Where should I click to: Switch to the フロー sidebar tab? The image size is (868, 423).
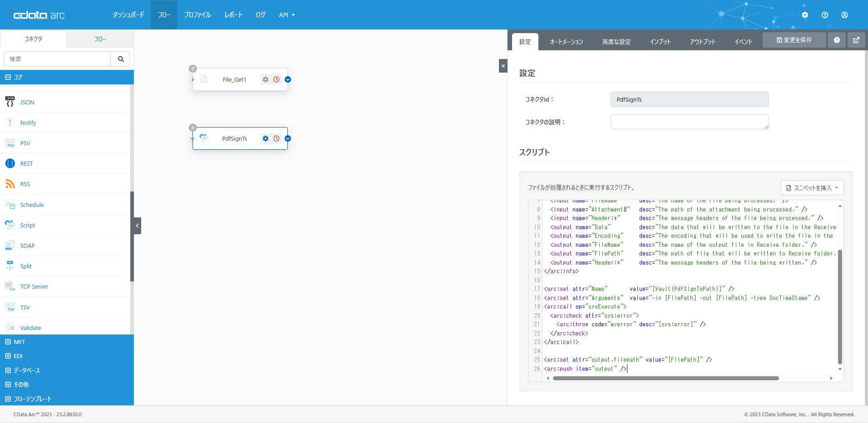tap(100, 39)
